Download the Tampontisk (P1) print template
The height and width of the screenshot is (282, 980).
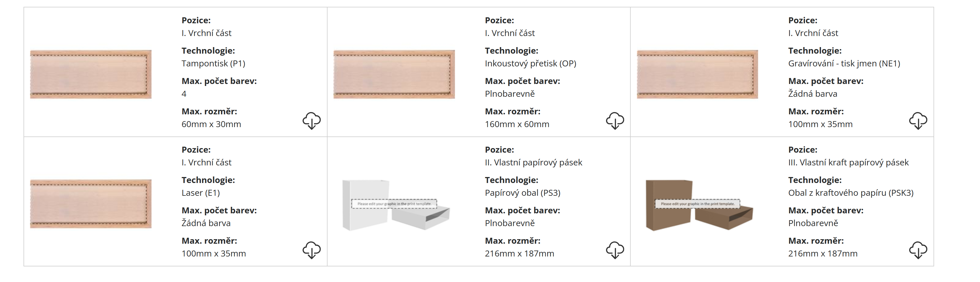point(312,121)
